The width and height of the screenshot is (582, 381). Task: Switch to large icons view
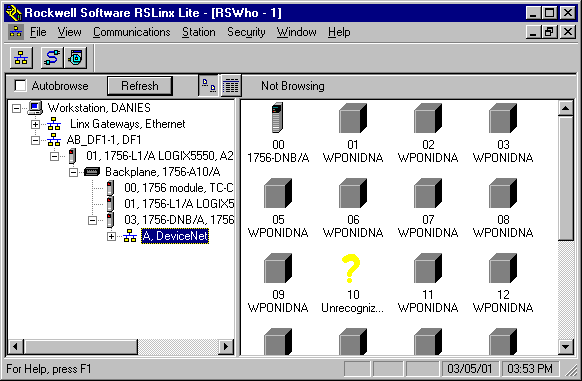pos(209,86)
